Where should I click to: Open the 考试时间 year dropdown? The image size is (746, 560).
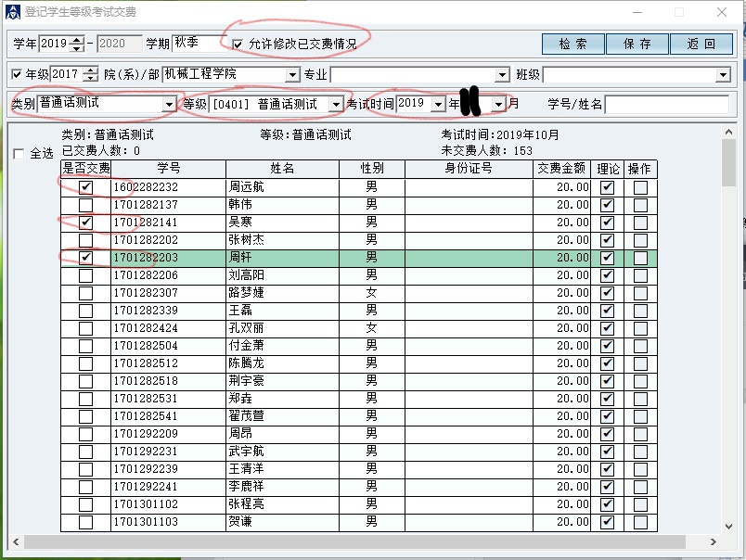(x=438, y=104)
